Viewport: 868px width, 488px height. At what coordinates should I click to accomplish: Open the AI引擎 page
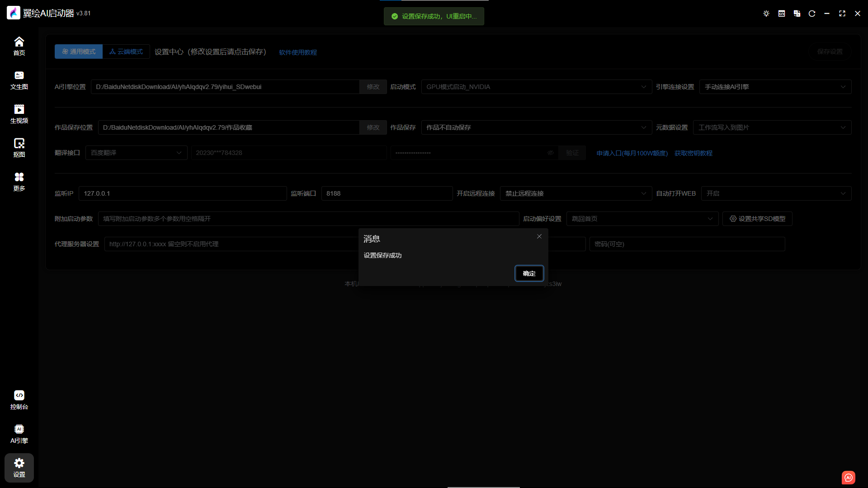pos(19,434)
